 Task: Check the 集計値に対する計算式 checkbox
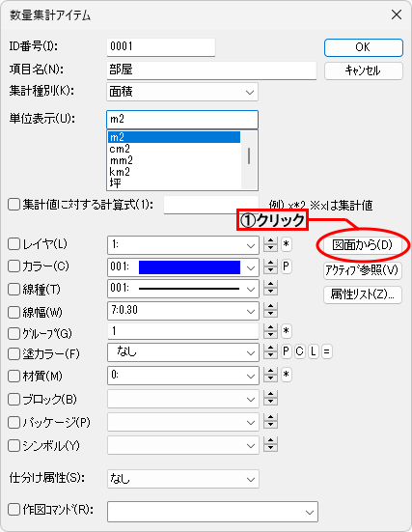[x=14, y=205]
